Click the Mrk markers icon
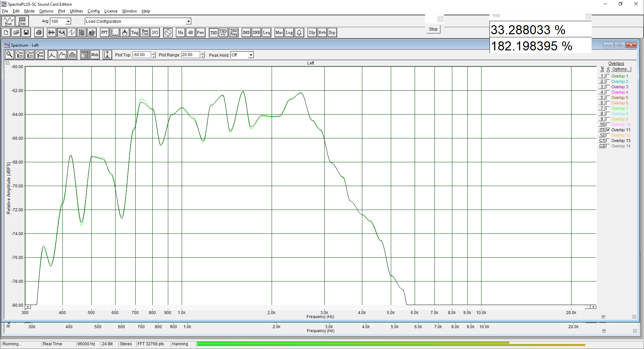Image resolution: width=644 pixels, height=349 pixels. (x=95, y=55)
